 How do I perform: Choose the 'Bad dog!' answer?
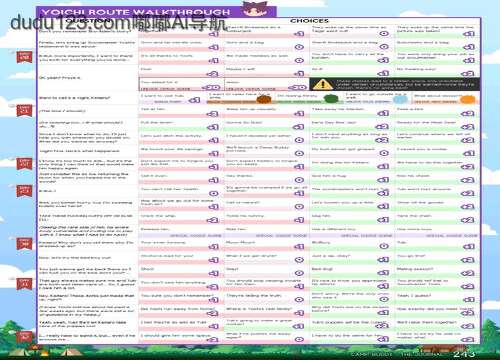[x=352, y=271]
